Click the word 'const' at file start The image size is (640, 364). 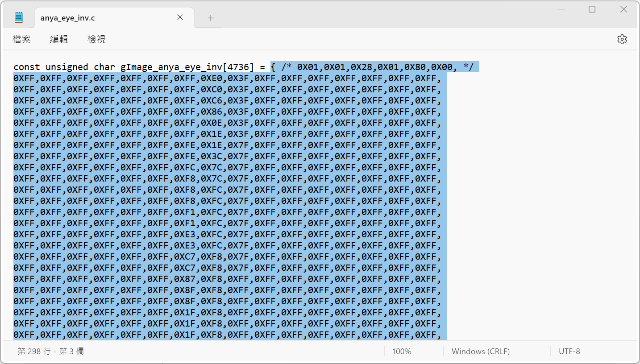point(27,67)
